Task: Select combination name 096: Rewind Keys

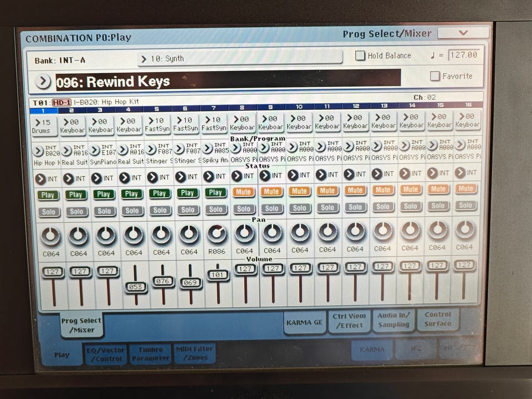Action: pos(228,80)
